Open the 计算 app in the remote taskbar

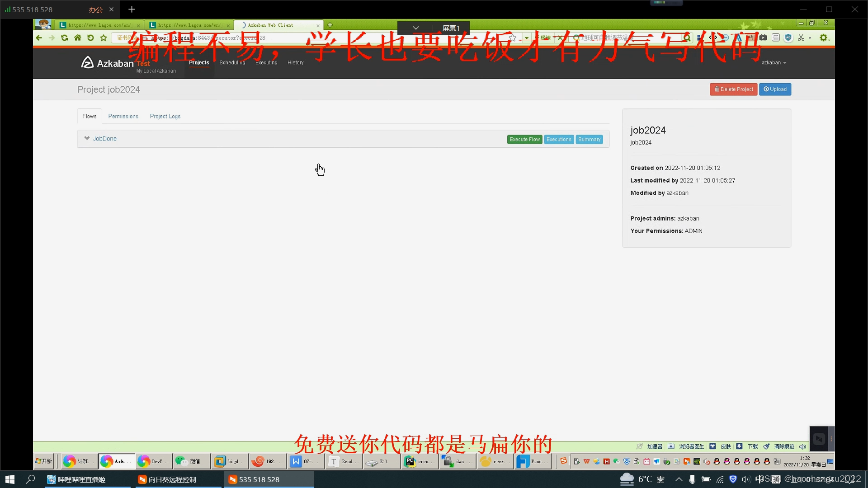(x=79, y=461)
